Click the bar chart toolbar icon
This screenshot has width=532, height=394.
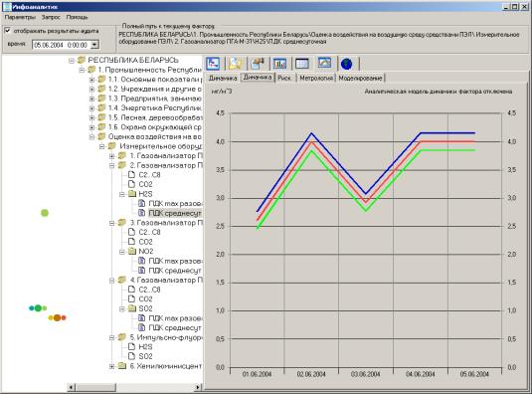(x=279, y=63)
